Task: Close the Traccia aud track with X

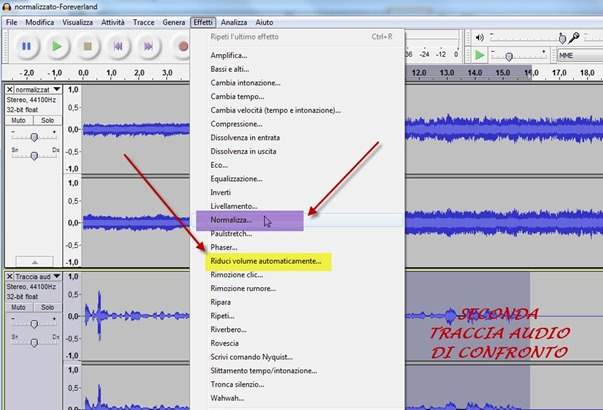Action: pyautogui.click(x=10, y=275)
